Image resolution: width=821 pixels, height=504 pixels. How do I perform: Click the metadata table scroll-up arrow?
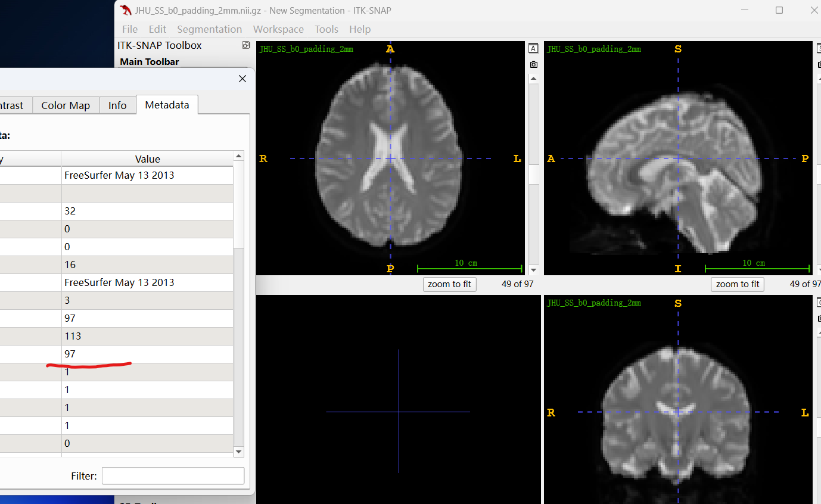pyautogui.click(x=239, y=157)
